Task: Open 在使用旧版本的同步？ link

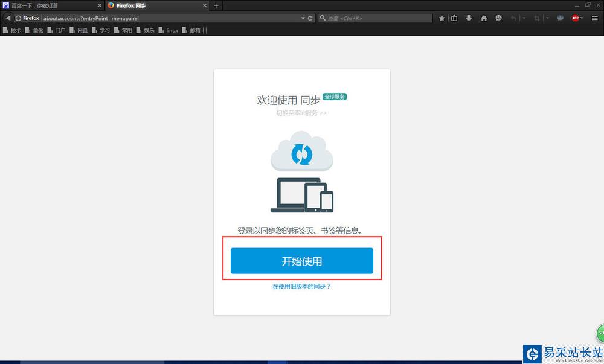Action: (x=301, y=286)
